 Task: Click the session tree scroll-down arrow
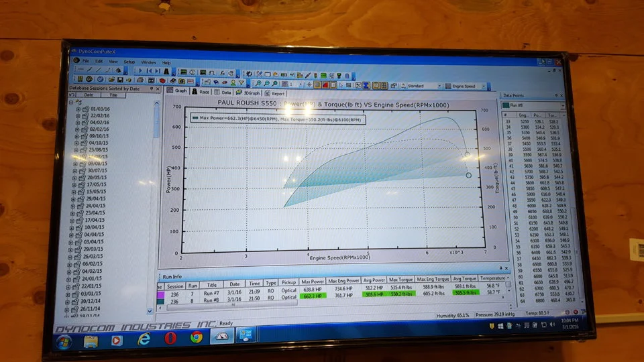(150, 311)
